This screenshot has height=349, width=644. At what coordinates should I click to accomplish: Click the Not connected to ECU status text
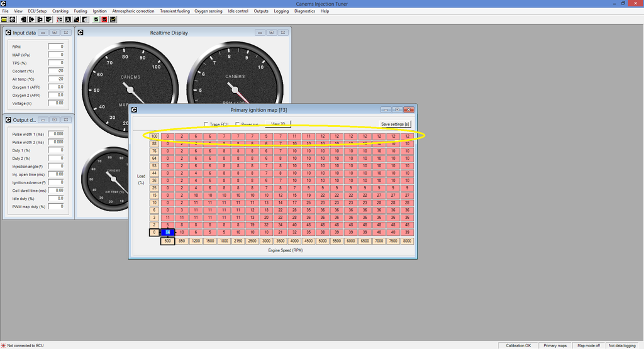25,345
